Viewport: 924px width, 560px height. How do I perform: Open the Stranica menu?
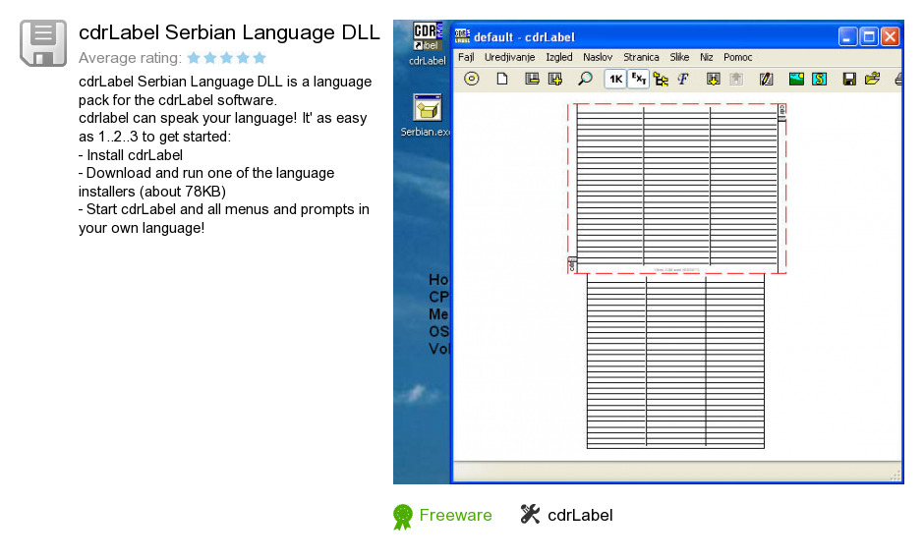641,57
